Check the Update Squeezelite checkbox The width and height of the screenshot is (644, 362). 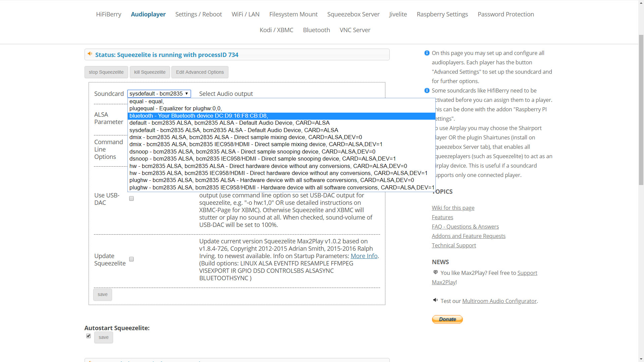click(x=131, y=259)
